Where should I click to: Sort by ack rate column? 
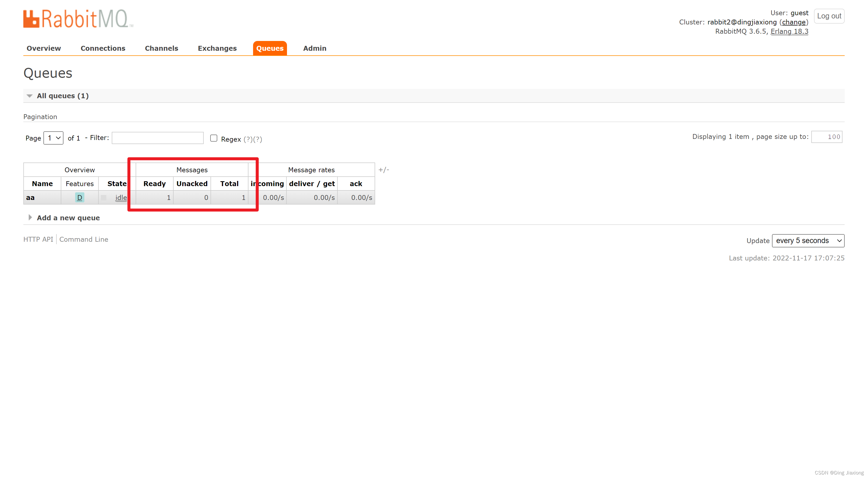point(356,184)
